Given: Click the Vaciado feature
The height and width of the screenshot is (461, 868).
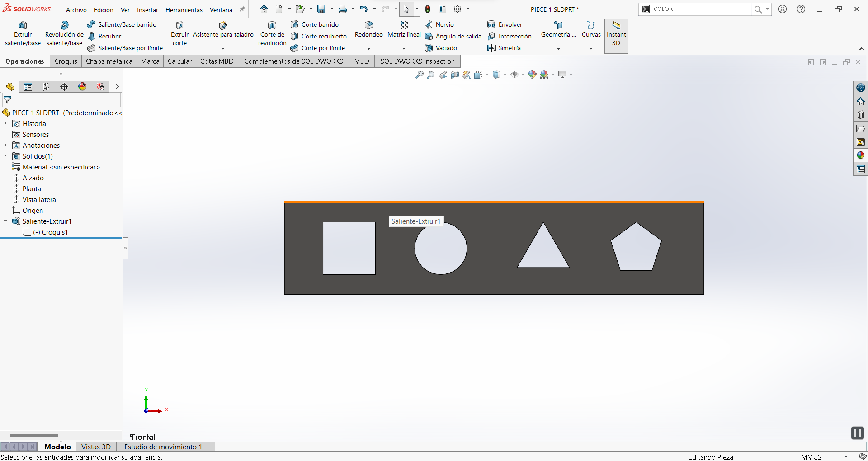Looking at the screenshot, I should (441, 48).
